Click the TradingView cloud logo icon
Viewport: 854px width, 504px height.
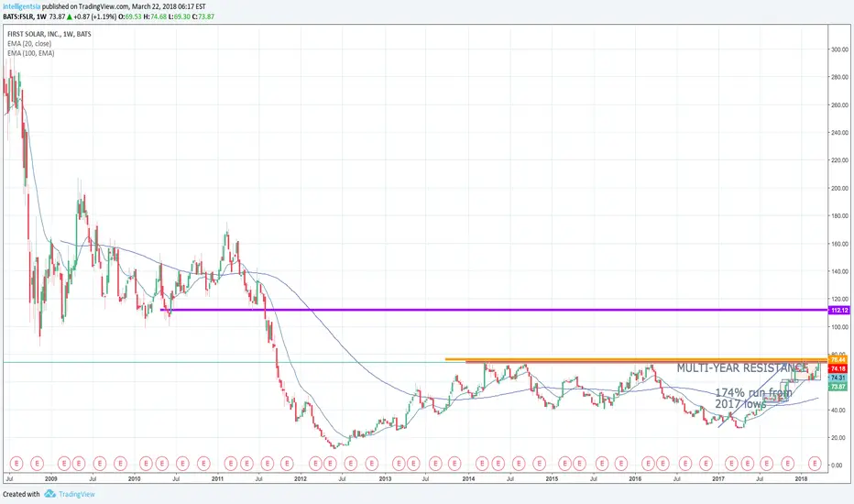point(49,494)
